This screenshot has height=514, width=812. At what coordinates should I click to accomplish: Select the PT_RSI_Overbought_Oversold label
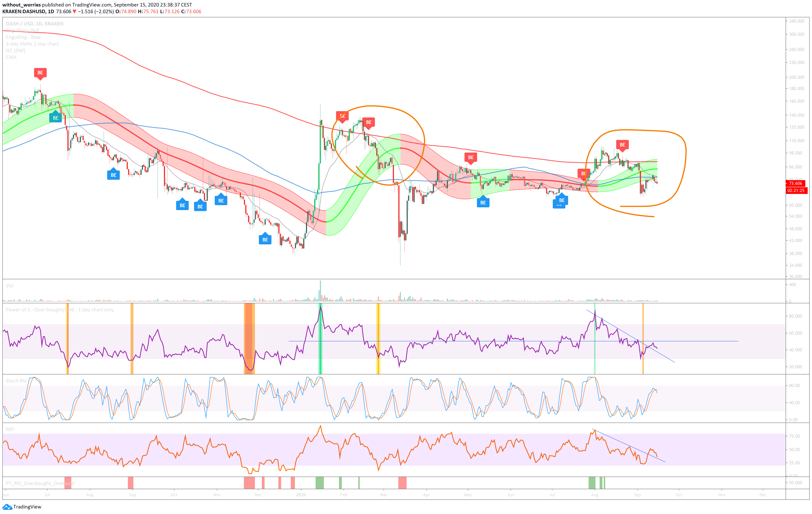(x=40, y=483)
